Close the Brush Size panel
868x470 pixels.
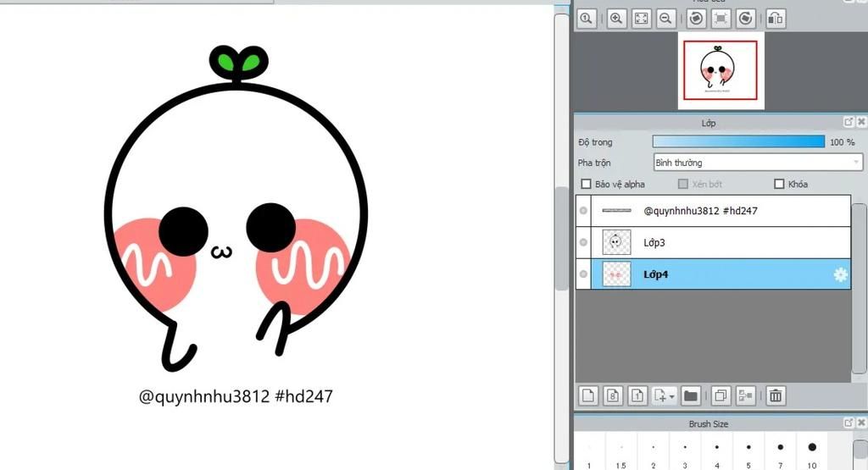pos(861,423)
